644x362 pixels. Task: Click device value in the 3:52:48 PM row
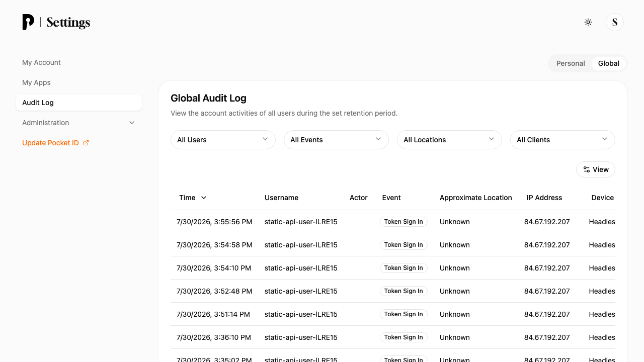coord(602,291)
